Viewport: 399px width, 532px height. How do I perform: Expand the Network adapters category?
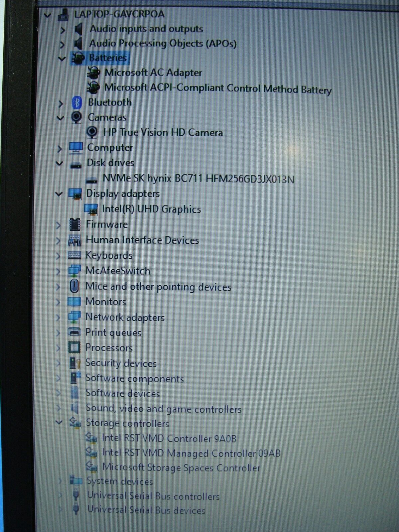[58, 318]
